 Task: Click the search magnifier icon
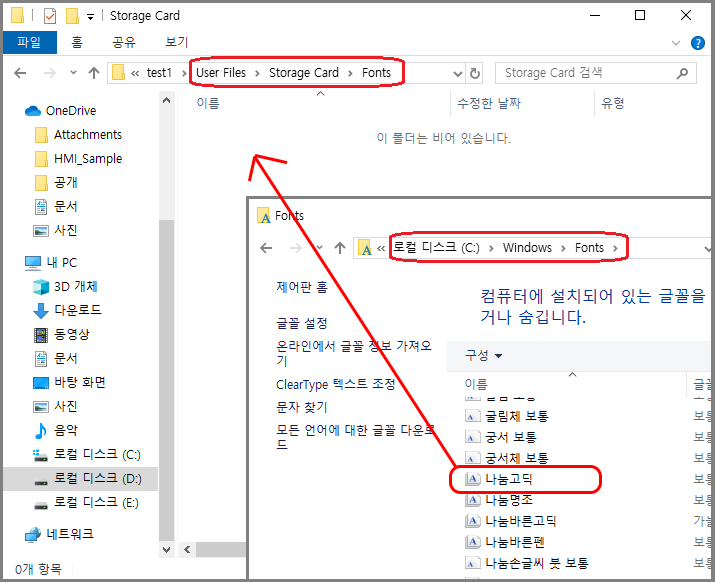point(682,73)
